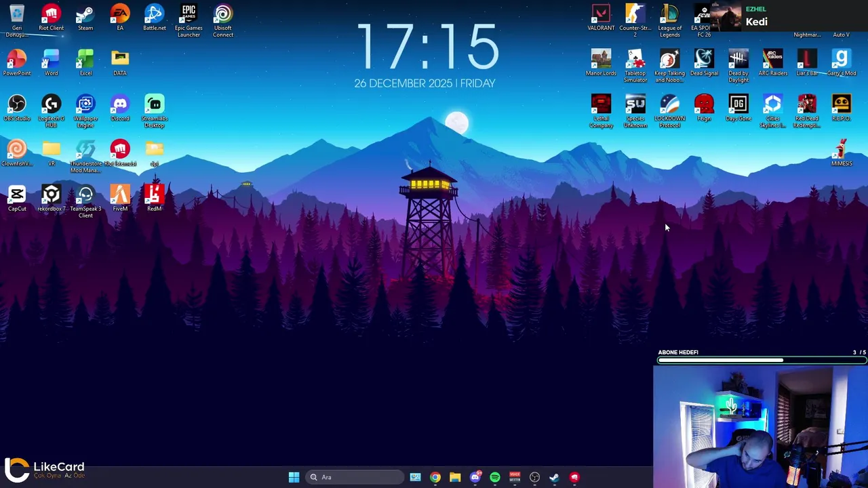Open the Thunderstore Mod Manager shortcut
The width and height of the screenshot is (868, 488).
[x=85, y=157]
